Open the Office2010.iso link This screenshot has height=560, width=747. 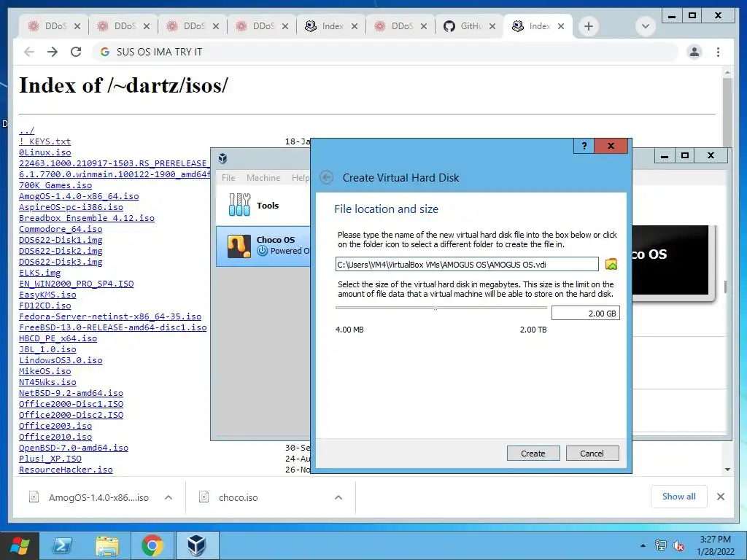[x=55, y=437]
